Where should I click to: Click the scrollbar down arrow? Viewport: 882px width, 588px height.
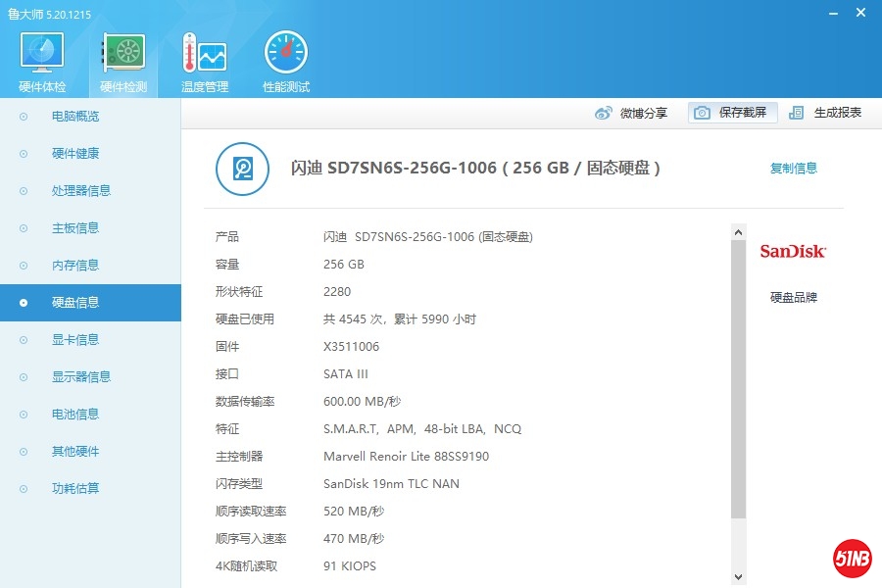739,577
